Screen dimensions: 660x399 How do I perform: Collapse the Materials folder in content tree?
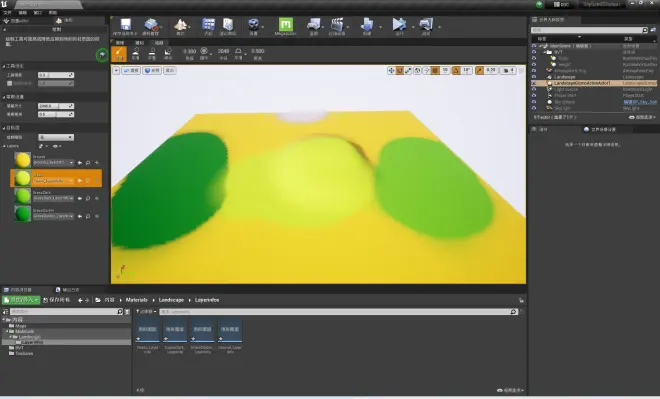coord(7,331)
